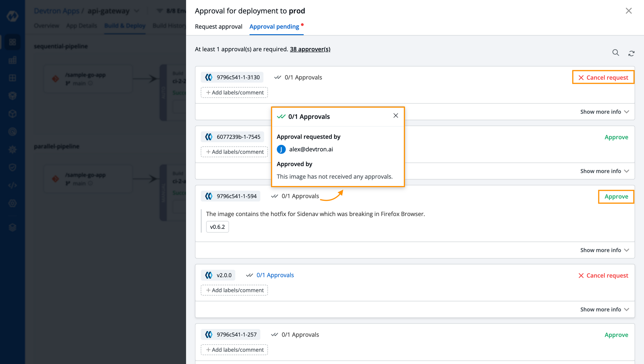Expand Show more info for image v2.0.0
Viewport: 644px width, 364px height.
click(x=604, y=310)
